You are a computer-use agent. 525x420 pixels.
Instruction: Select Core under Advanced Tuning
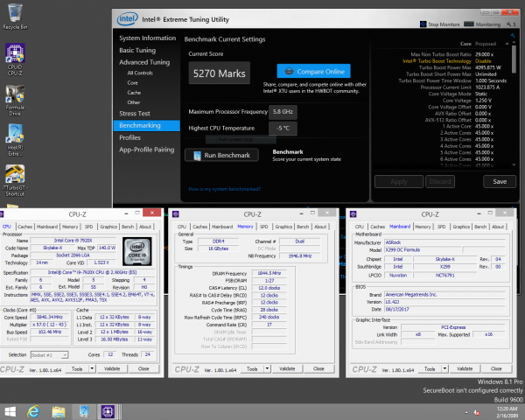(132, 83)
